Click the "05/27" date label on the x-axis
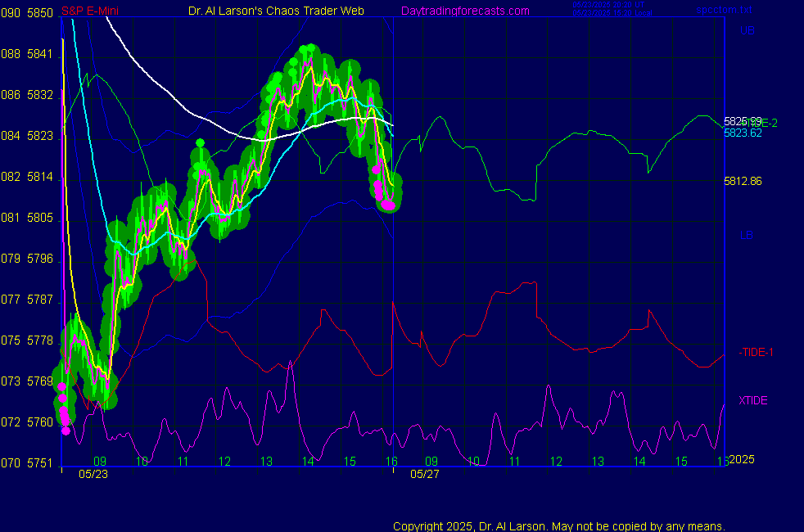Viewport: 804px width, 532px height. [425, 474]
